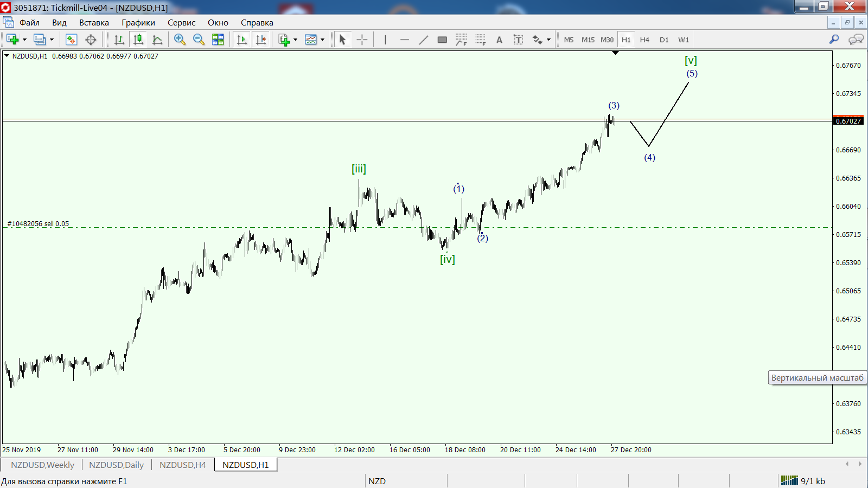
Task: Select the Fibonacci Expansion dotted-lines tool
Action: point(480,40)
